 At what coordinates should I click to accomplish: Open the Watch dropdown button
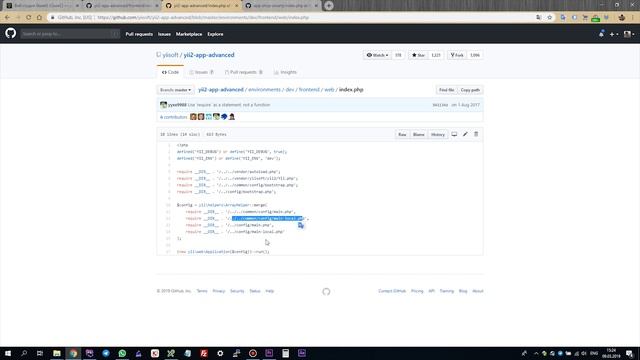[378, 55]
